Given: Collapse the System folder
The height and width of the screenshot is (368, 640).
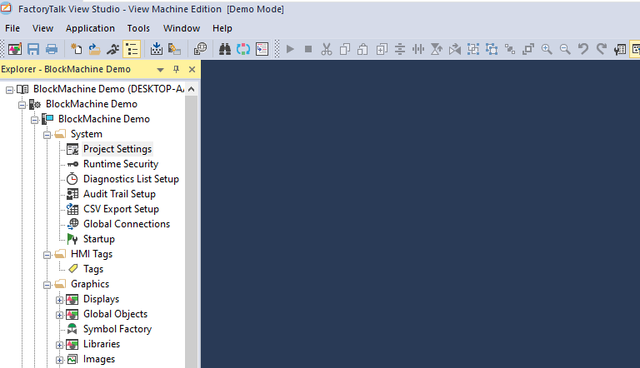Looking at the screenshot, I should pyautogui.click(x=47, y=135).
